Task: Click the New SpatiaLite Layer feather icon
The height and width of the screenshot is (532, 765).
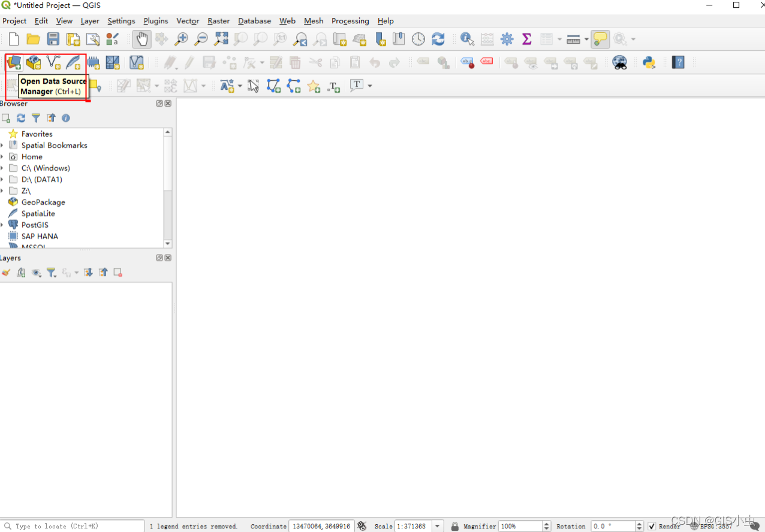Action: [73, 62]
